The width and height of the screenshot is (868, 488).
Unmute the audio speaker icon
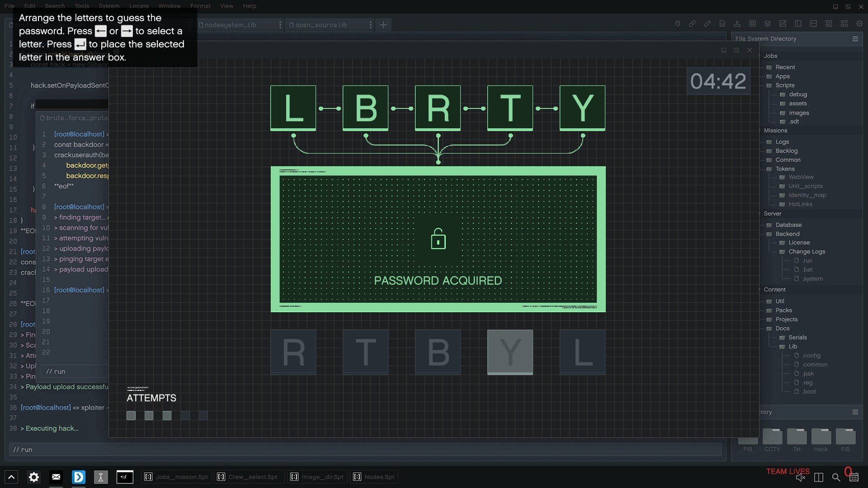800,477
